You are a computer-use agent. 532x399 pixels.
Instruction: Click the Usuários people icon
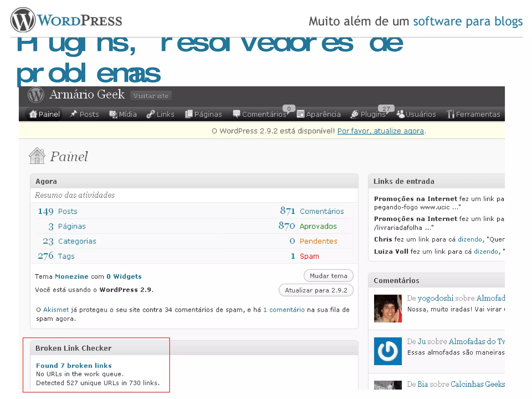tap(400, 114)
